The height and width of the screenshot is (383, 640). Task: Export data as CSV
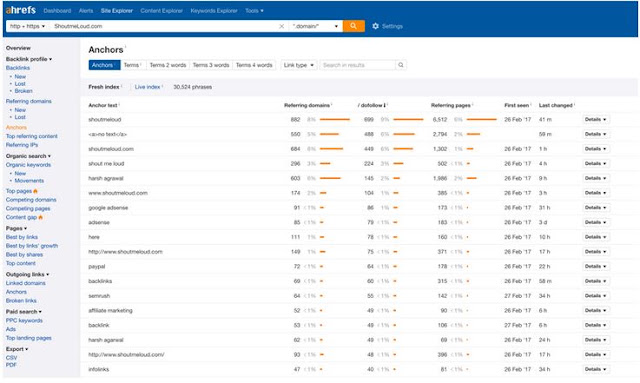pyautogui.click(x=11, y=358)
